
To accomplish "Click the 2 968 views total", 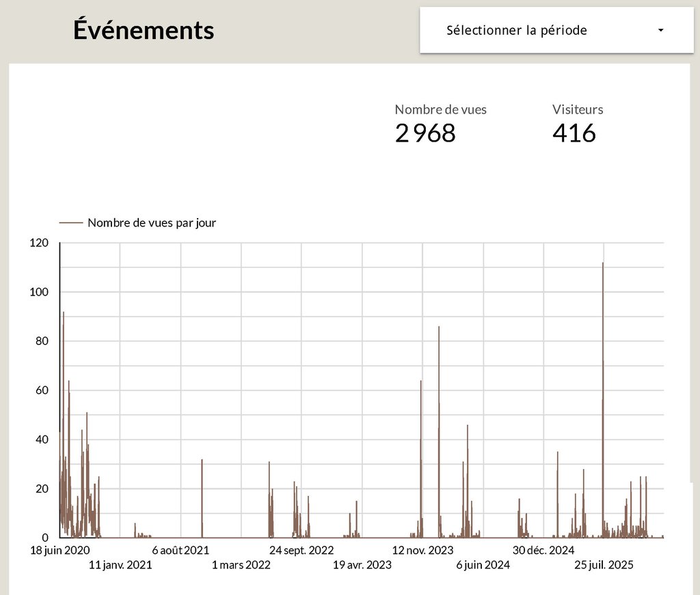I will [425, 133].
